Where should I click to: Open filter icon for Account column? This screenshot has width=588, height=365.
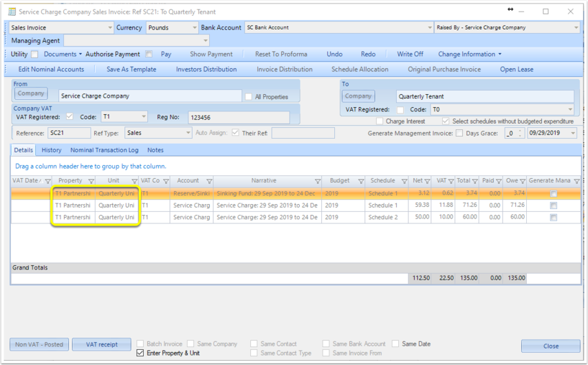[x=209, y=181]
